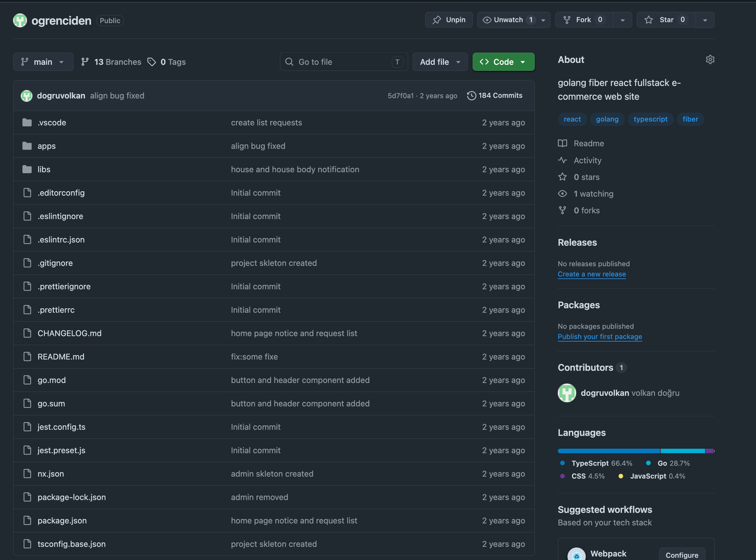756x560 pixels.
Task: Click the branch icon beside 13 Branches
Action: click(x=85, y=62)
